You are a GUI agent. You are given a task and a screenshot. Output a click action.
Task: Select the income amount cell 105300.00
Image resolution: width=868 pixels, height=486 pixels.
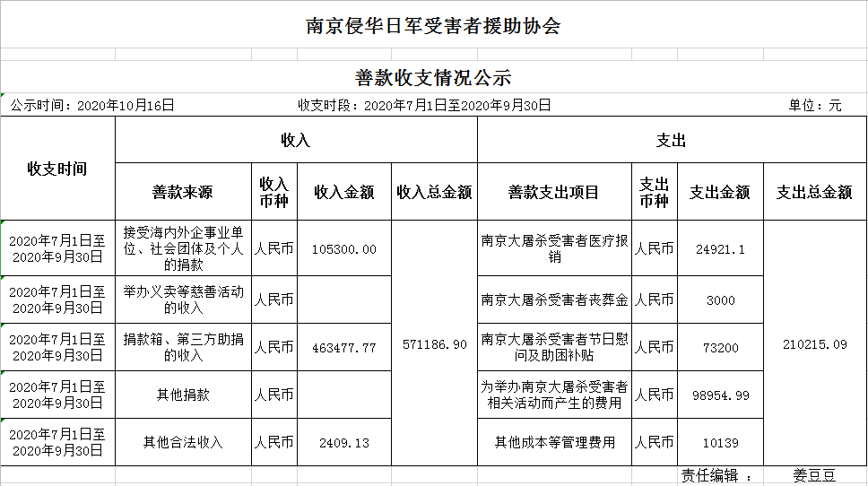343,248
